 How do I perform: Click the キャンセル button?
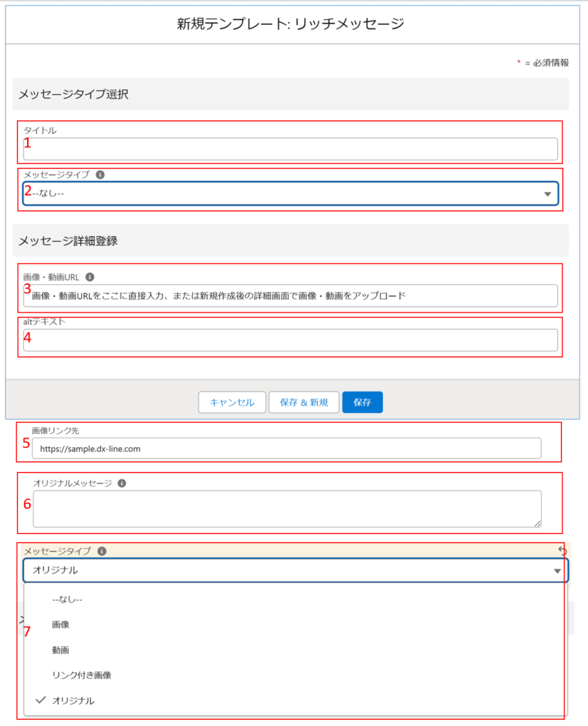(x=232, y=402)
